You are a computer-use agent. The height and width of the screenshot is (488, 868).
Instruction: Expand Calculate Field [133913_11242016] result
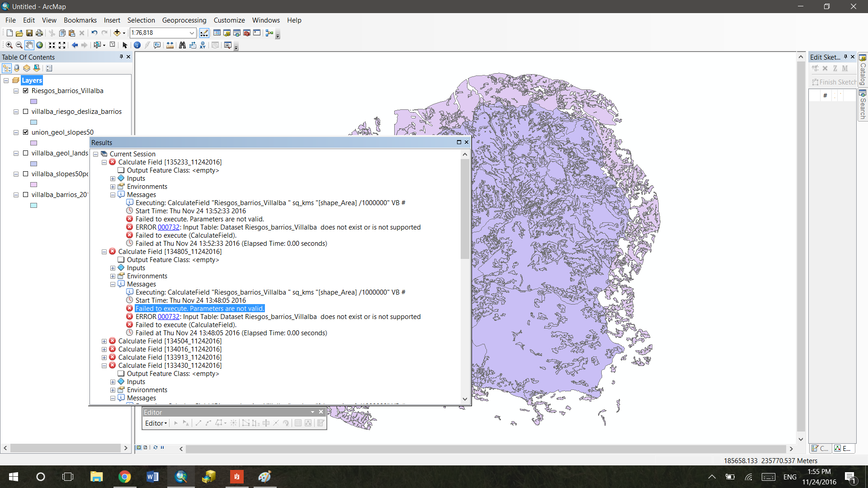(x=104, y=357)
